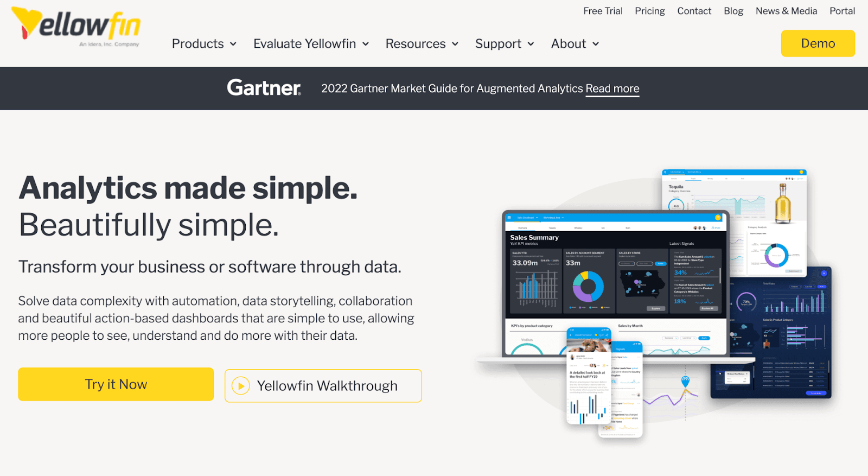Screen dimensions: 868x476
Task: Open the Contact link
Action: [x=694, y=11]
